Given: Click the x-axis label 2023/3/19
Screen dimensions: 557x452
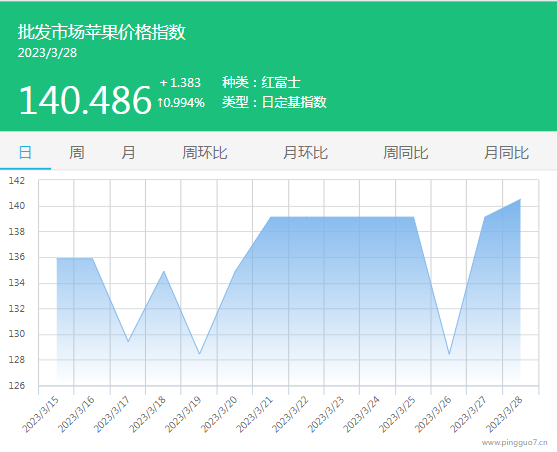Looking at the screenshot, I should [x=183, y=415].
